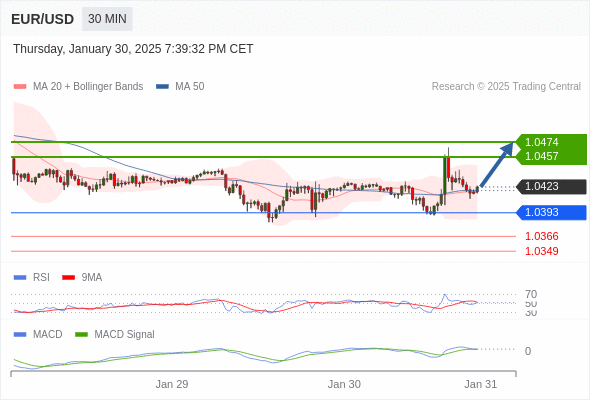This screenshot has height=400, width=590.
Task: Click the 30 MIN timeframe button
Action: pos(107,19)
